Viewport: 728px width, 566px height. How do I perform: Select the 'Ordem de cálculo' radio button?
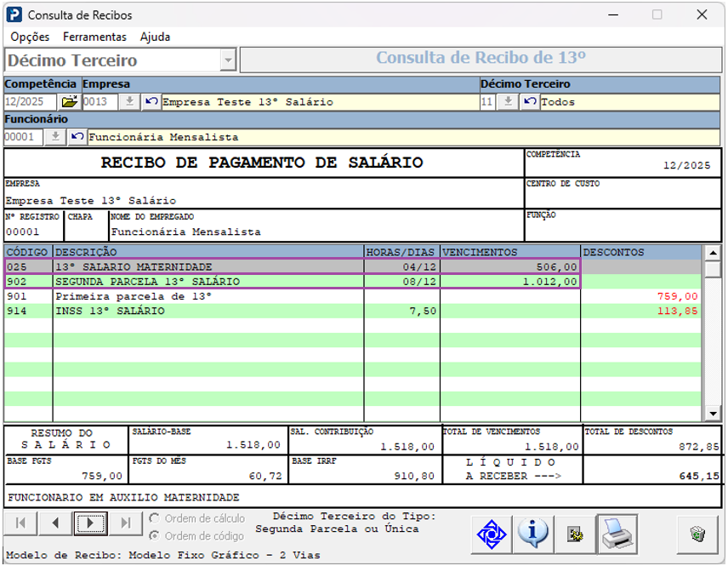pos(154,518)
